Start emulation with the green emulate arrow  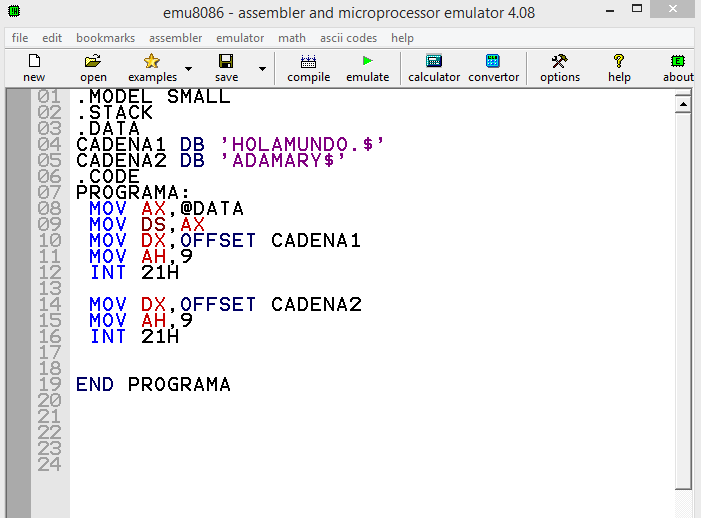(367, 67)
